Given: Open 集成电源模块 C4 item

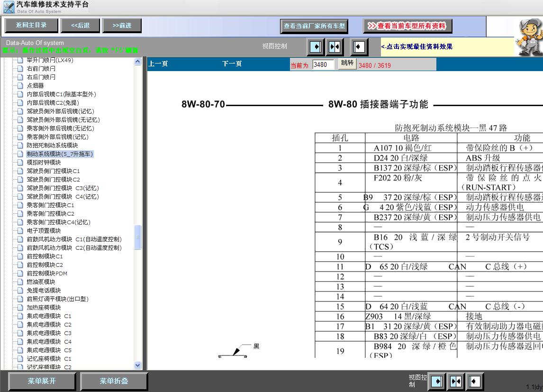Looking at the screenshot, I should (49, 342).
